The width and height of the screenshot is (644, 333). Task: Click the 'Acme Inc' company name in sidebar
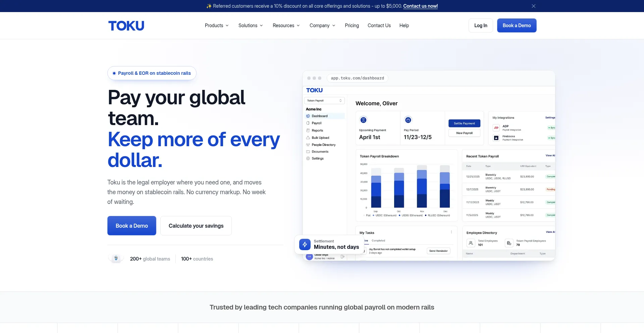[314, 109]
